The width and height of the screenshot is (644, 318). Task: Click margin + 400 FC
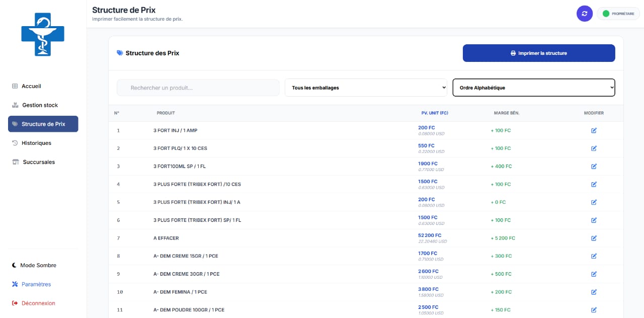501,167
